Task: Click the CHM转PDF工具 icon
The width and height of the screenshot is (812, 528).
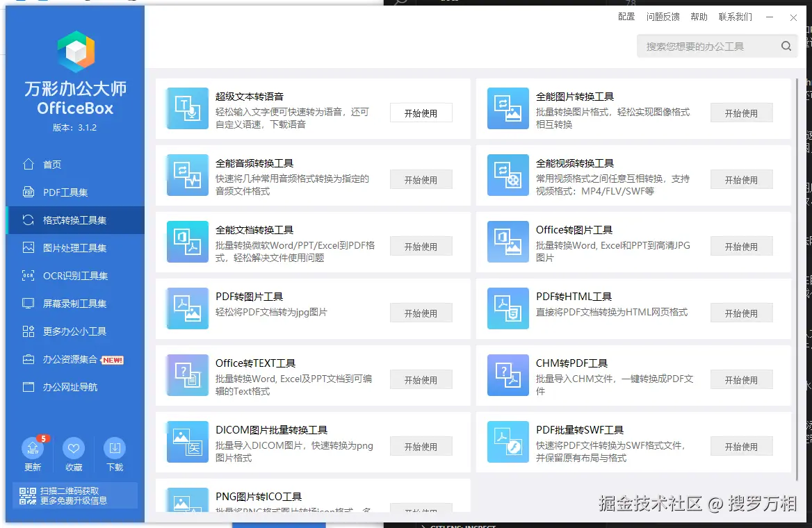Action: (x=507, y=375)
